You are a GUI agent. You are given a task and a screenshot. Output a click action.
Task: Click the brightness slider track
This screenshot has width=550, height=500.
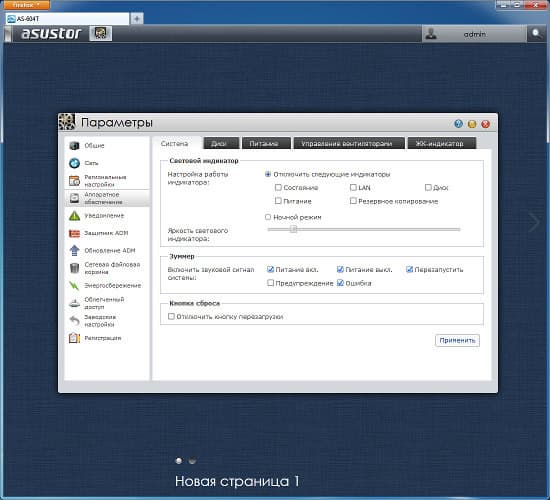[364, 229]
